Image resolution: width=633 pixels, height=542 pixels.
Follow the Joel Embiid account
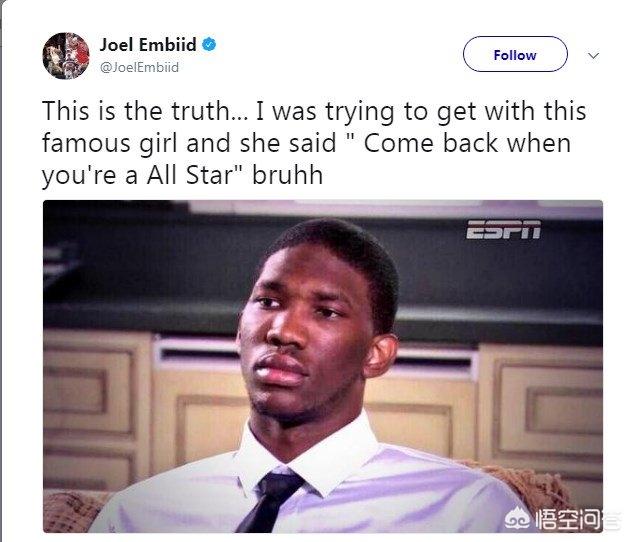click(x=515, y=54)
